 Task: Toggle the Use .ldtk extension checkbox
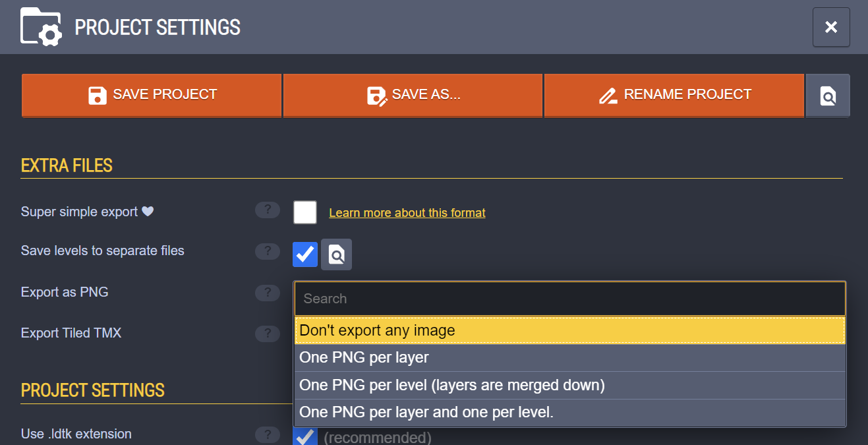pyautogui.click(x=305, y=436)
